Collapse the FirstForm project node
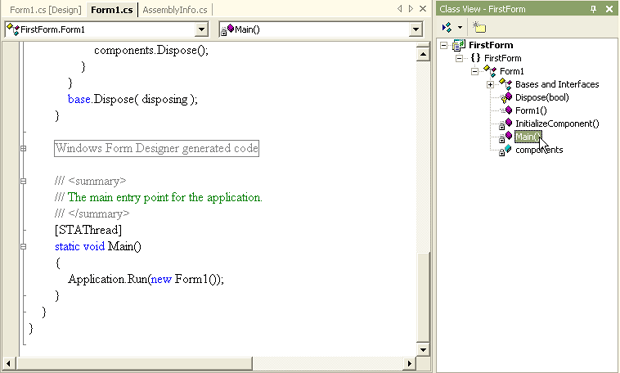The width and height of the screenshot is (620, 373). pos(444,45)
